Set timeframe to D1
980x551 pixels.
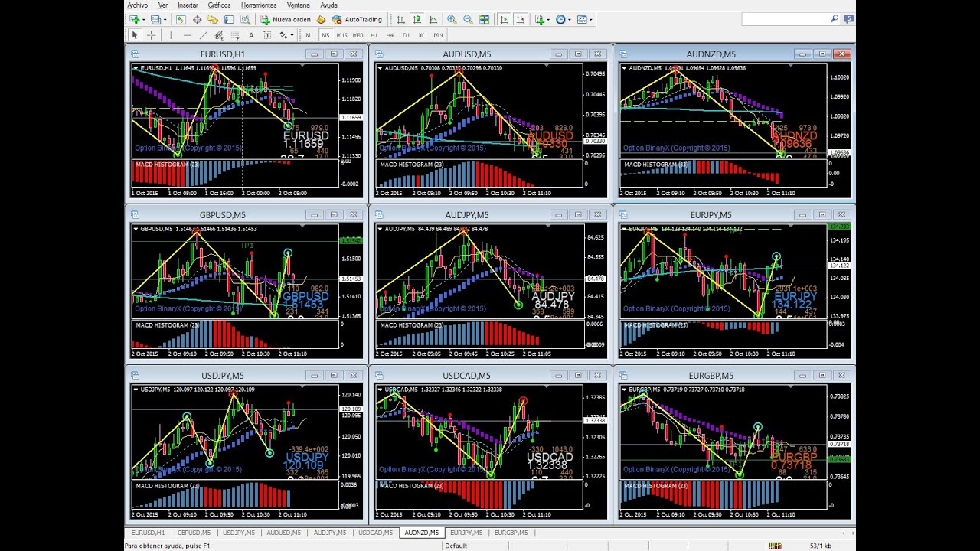click(407, 35)
